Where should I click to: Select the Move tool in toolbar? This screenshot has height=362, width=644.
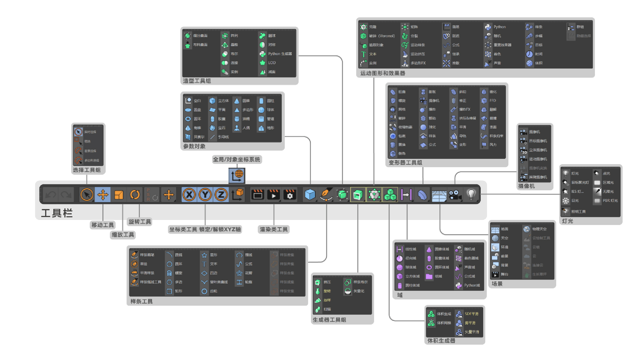[103, 195]
